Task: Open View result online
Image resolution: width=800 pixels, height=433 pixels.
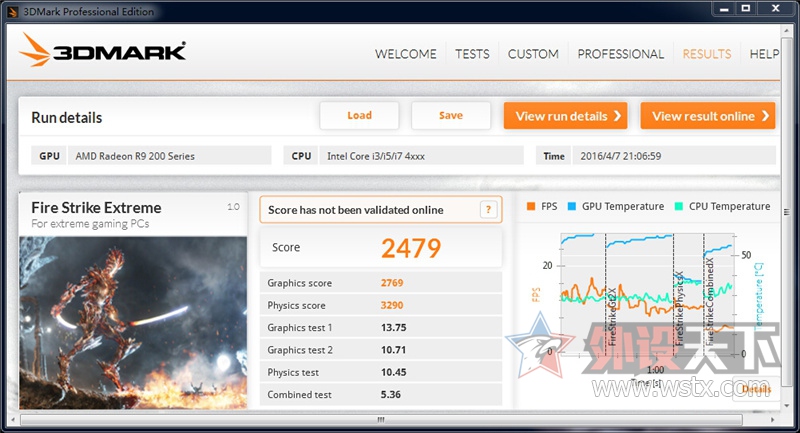Action: pyautogui.click(x=708, y=116)
